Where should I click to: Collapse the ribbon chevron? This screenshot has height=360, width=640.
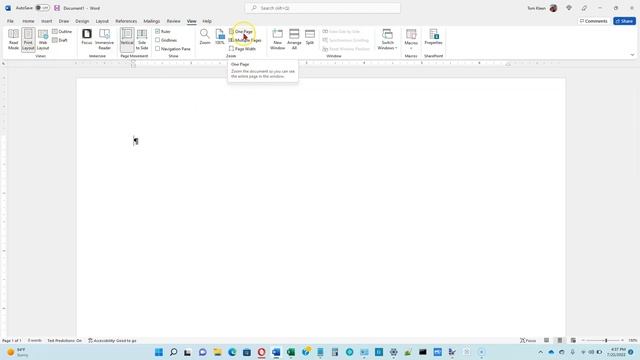[x=632, y=55]
